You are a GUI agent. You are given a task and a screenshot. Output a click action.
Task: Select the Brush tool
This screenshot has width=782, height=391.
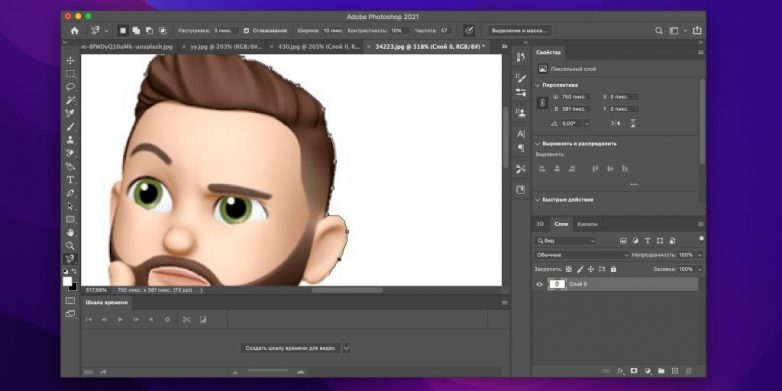(x=70, y=127)
